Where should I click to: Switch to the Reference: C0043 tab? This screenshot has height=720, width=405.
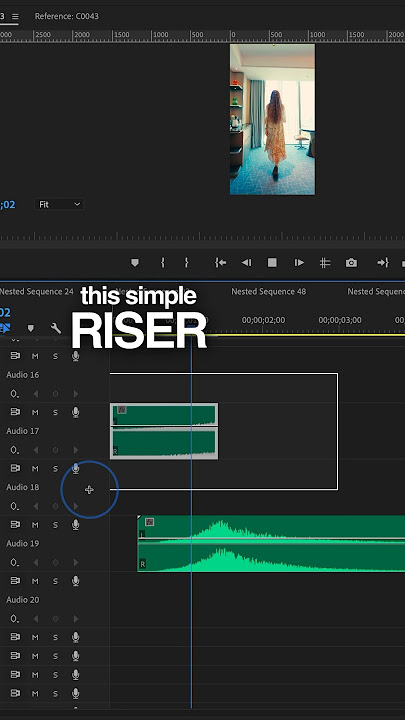tap(67, 16)
